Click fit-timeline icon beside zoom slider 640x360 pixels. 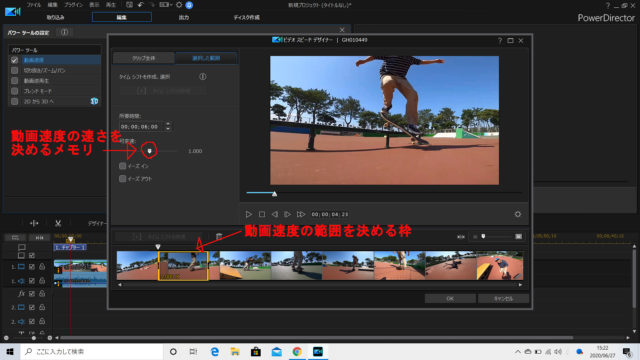[461, 237]
